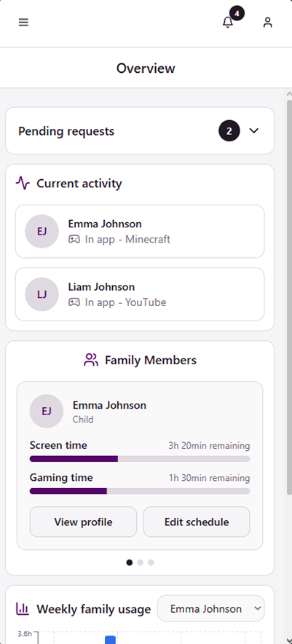
Task: Click 'In app - YouTube' status text
Action: [x=125, y=302]
